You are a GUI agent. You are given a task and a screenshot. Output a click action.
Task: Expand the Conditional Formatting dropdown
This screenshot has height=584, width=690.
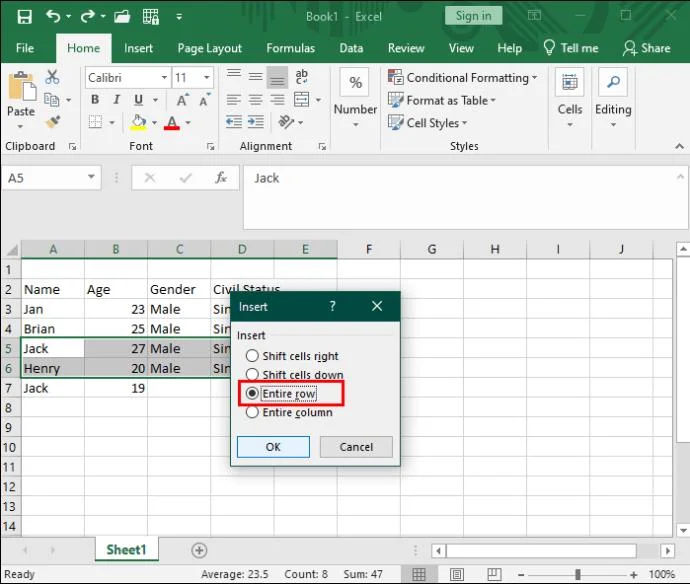(x=471, y=78)
